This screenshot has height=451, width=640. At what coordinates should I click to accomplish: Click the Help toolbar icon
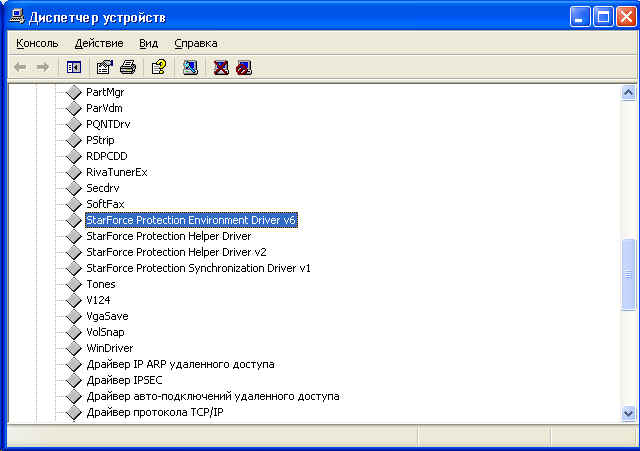coord(159,67)
